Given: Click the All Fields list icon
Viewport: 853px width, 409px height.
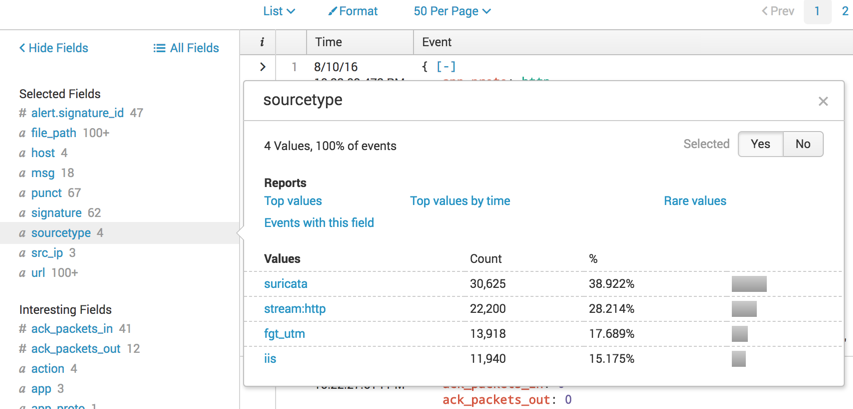Looking at the screenshot, I should click(x=159, y=48).
